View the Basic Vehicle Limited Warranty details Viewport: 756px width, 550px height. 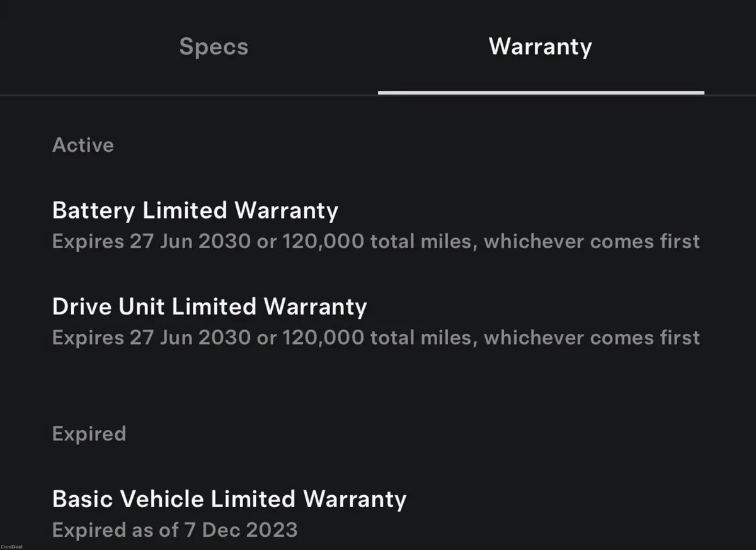(x=229, y=499)
